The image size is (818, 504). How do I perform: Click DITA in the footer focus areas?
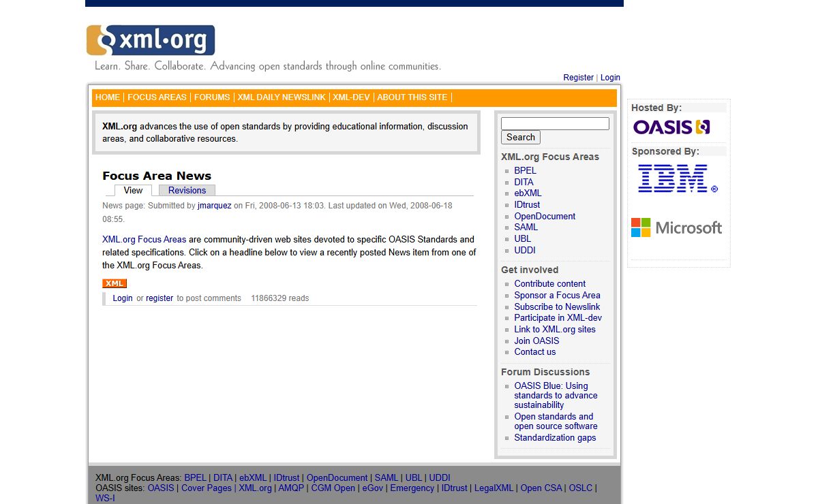[x=223, y=478]
